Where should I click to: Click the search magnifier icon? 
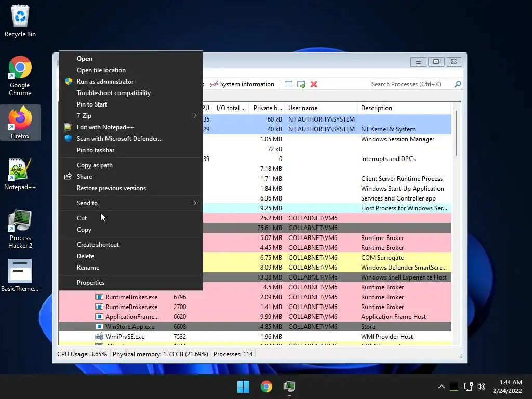point(458,84)
